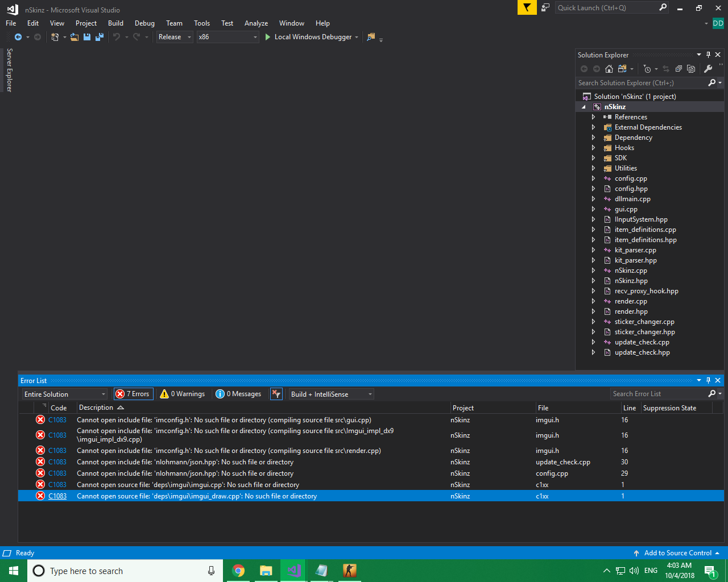728x582 pixels.
Task: Save the current file with the single-disk icon
Action: [x=87, y=37]
